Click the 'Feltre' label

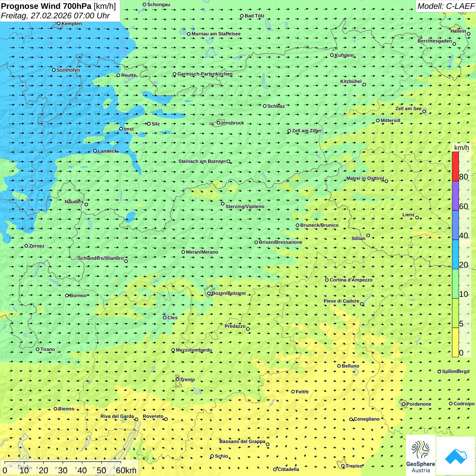pyautogui.click(x=302, y=392)
